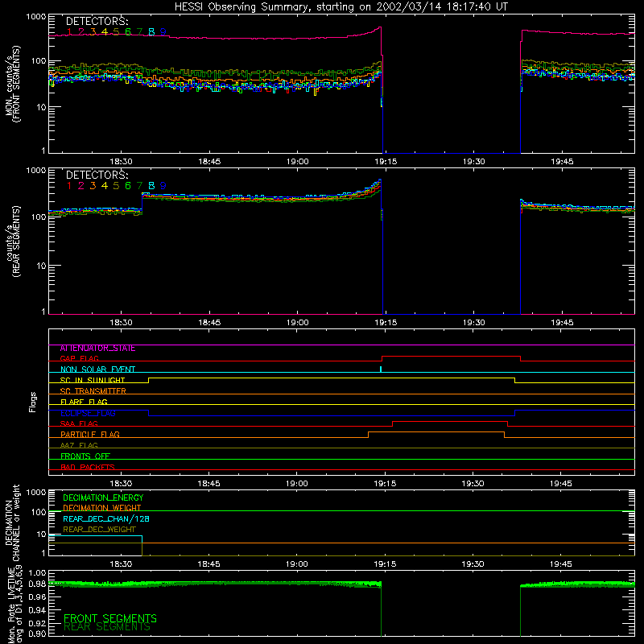
Task: Click the 18:45 time label under Flags panel
Action: (x=208, y=484)
